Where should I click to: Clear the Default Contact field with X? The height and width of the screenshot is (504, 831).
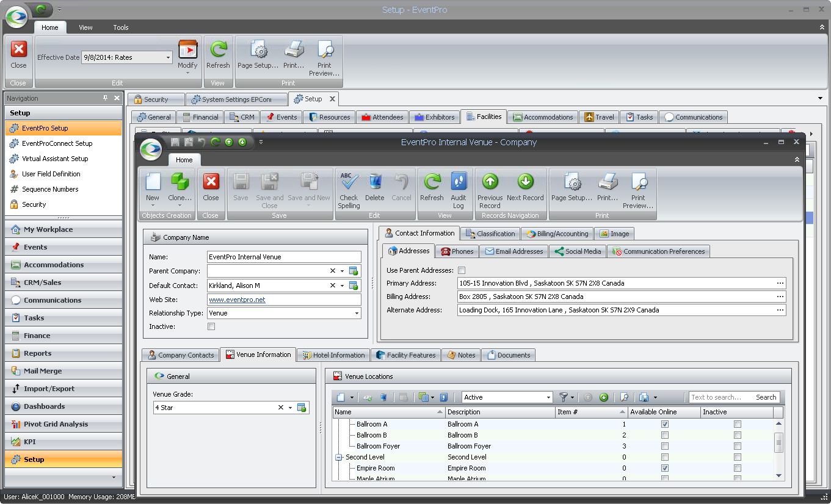click(x=333, y=286)
